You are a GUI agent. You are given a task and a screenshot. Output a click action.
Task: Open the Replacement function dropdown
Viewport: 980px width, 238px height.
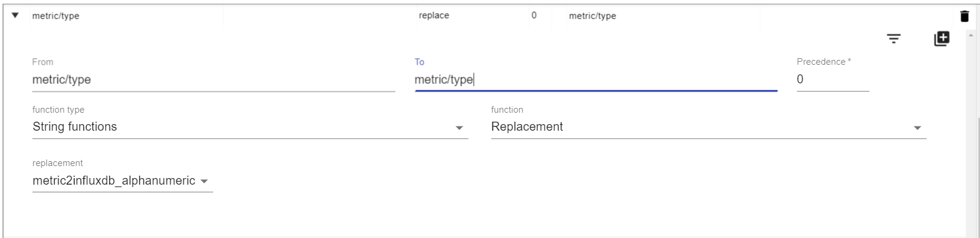[709, 127]
